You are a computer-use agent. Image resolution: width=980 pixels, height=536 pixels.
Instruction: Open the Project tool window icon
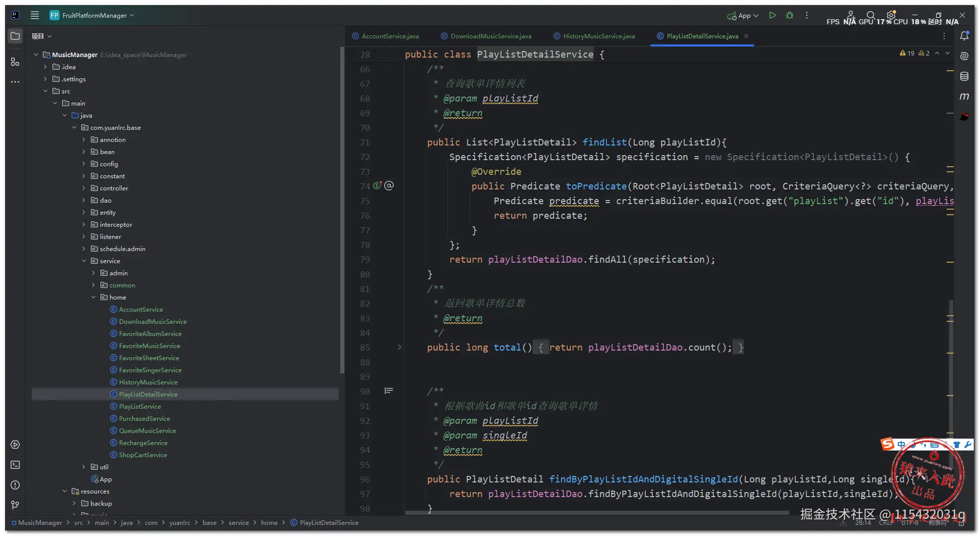tap(15, 36)
